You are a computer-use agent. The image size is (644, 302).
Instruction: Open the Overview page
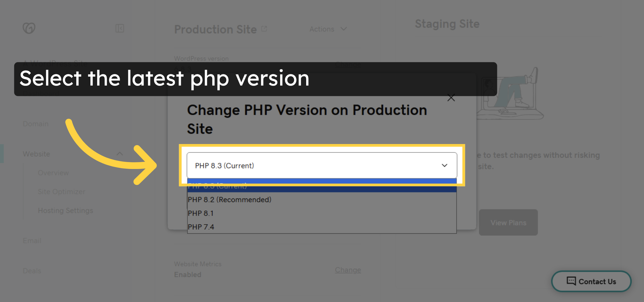coord(53,173)
